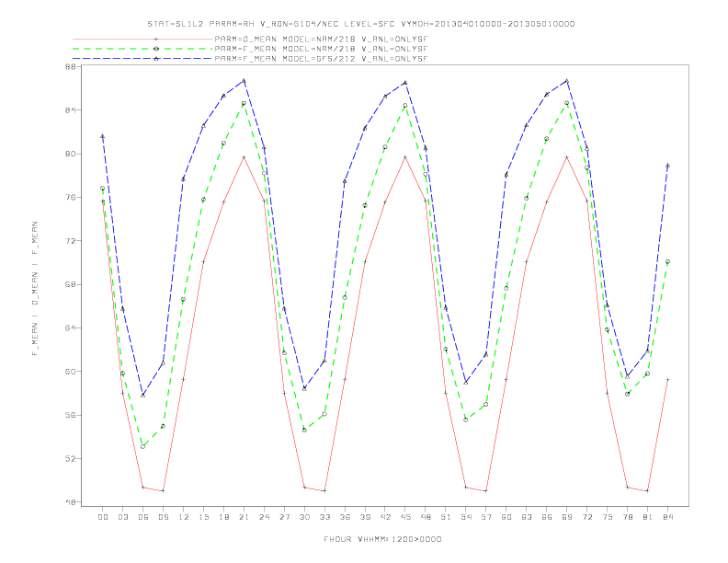Click the x-axis tick label 12

click(184, 517)
